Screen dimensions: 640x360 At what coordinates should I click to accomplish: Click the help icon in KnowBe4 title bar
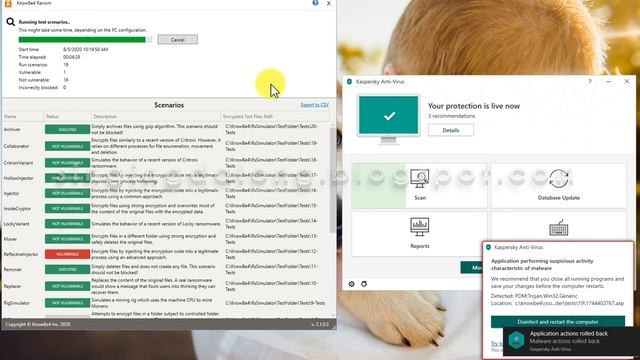tap(315, 3)
